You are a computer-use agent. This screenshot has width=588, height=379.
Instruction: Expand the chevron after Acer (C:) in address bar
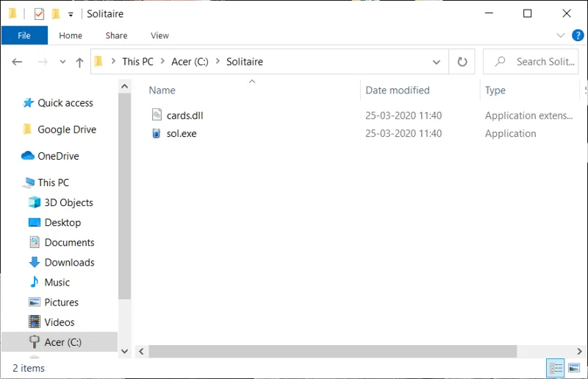point(217,61)
